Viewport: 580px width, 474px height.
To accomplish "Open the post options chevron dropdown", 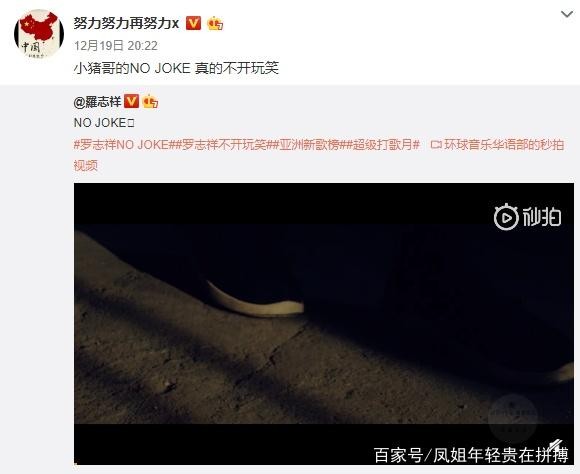I will (567, 14).
